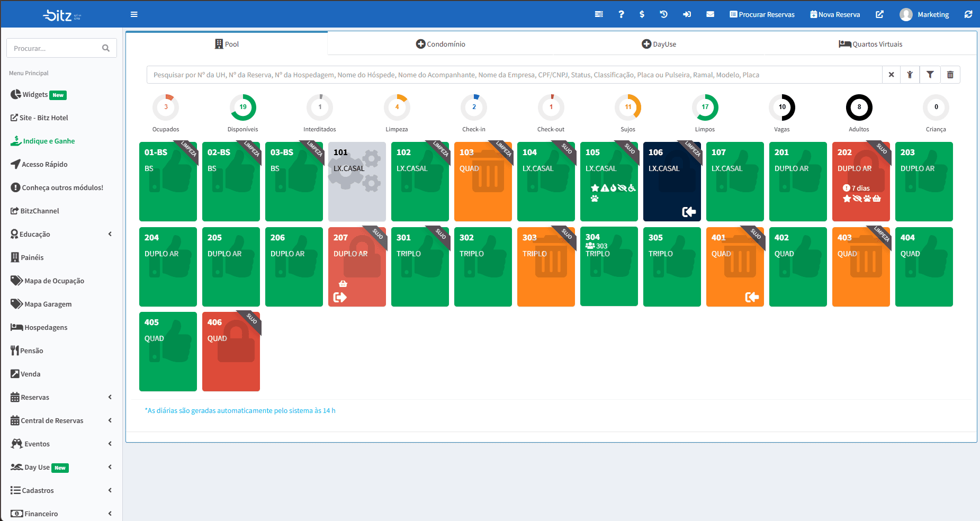980x521 pixels.
Task: Expand the Educação sidebar menu
Action: coord(61,234)
